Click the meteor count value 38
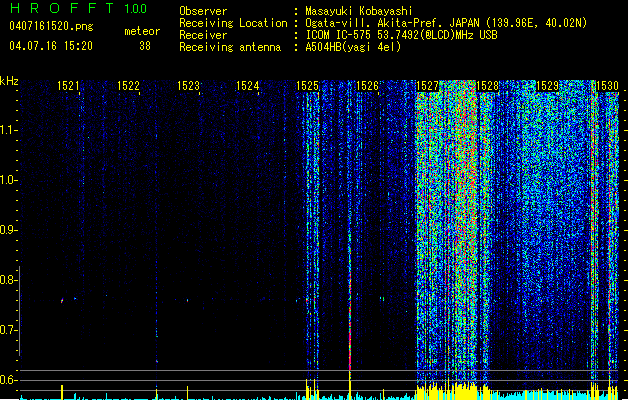The width and height of the screenshot is (629, 400). [145, 46]
